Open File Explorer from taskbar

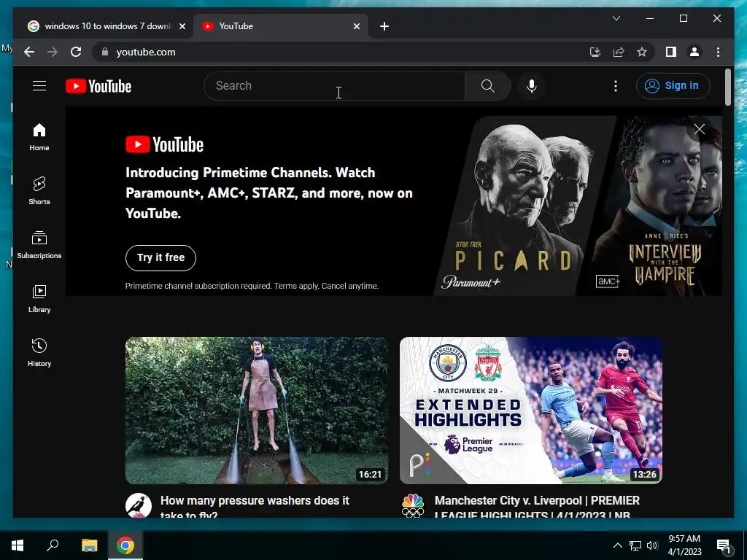(x=89, y=545)
